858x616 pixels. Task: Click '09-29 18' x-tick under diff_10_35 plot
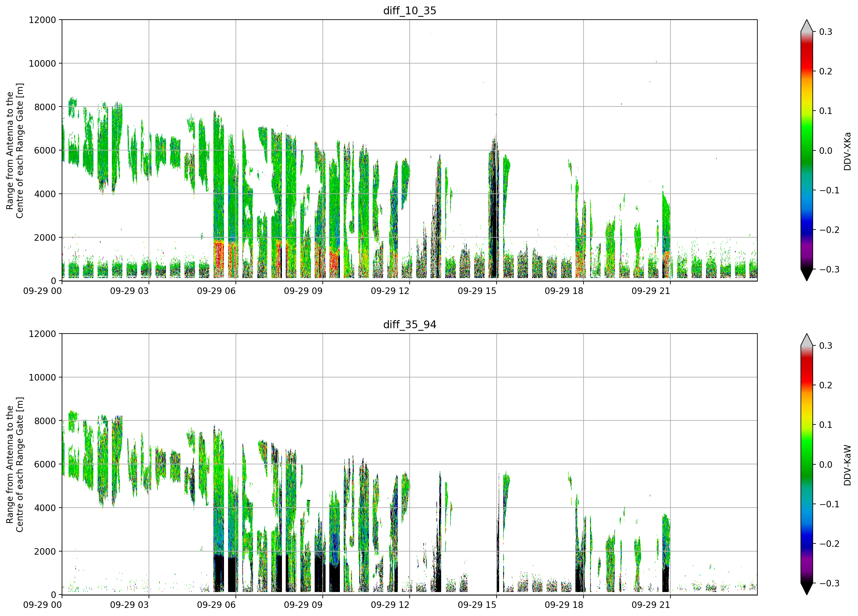(x=564, y=291)
